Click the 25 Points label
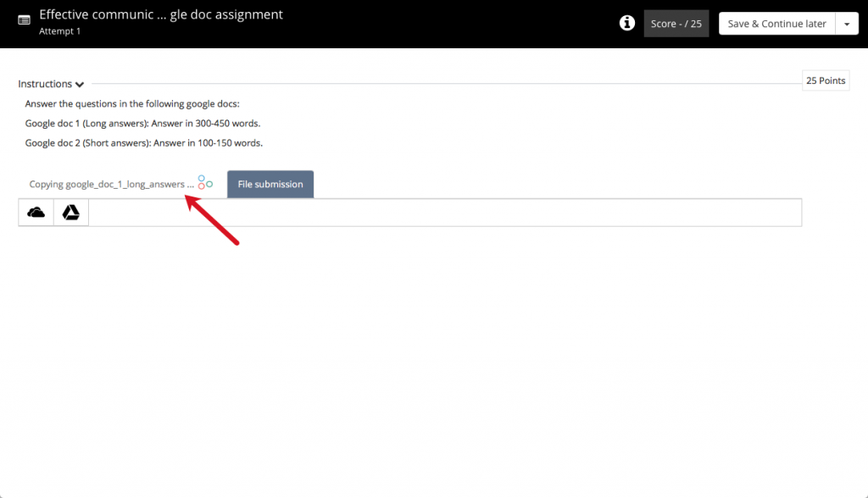This screenshot has width=868, height=498. coord(826,80)
